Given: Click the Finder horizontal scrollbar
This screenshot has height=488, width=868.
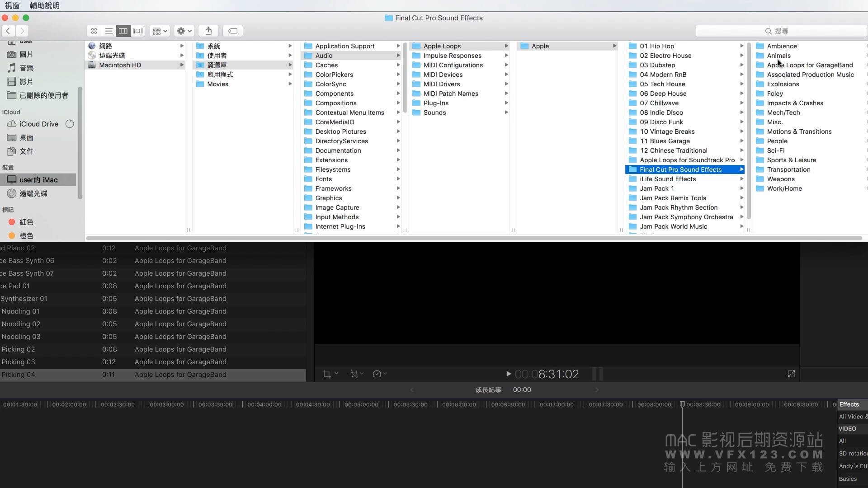Looking at the screenshot, I should tap(474, 238).
